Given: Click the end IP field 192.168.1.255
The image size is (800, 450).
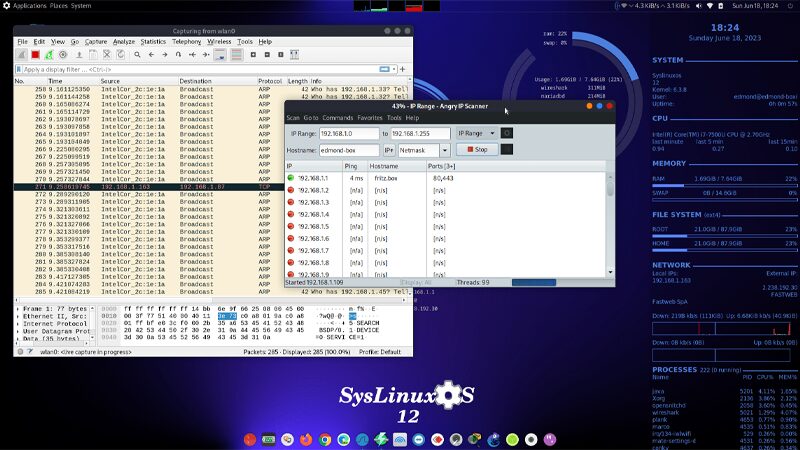Looking at the screenshot, I should point(420,133).
